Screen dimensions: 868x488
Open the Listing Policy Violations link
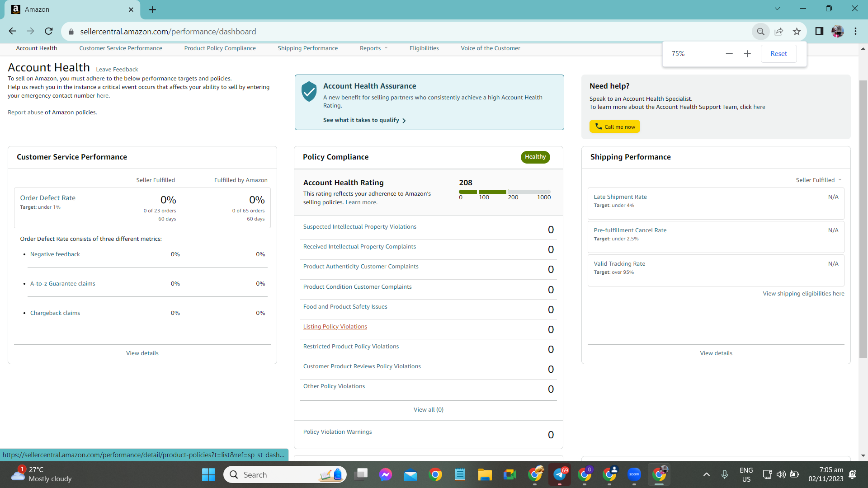pos(335,327)
